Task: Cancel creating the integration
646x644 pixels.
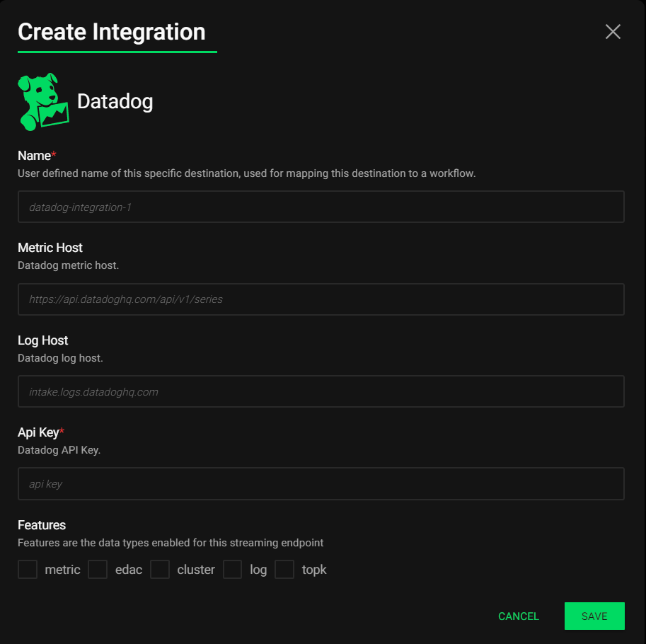Action: pos(518,616)
